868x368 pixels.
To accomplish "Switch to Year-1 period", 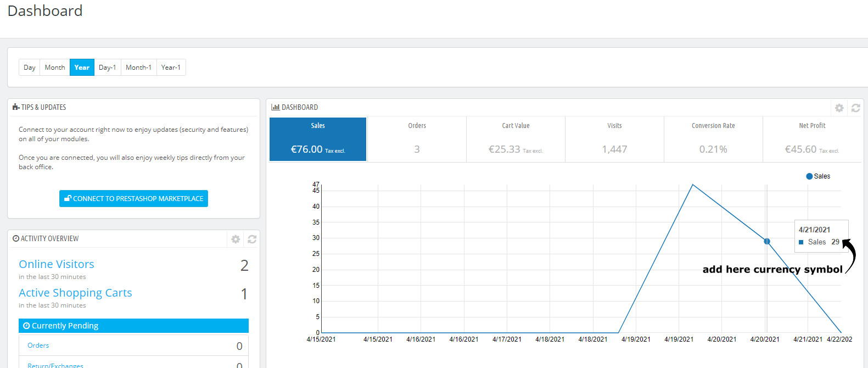I will coord(171,68).
